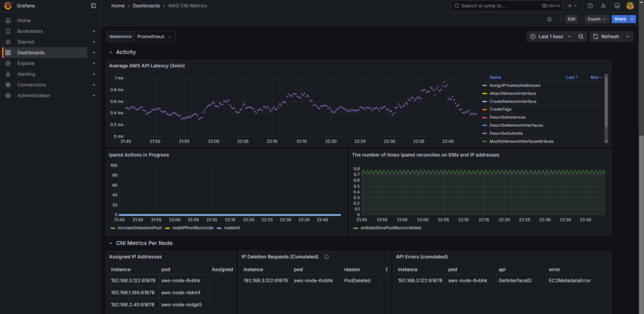Sort legend by Name column

(495, 77)
